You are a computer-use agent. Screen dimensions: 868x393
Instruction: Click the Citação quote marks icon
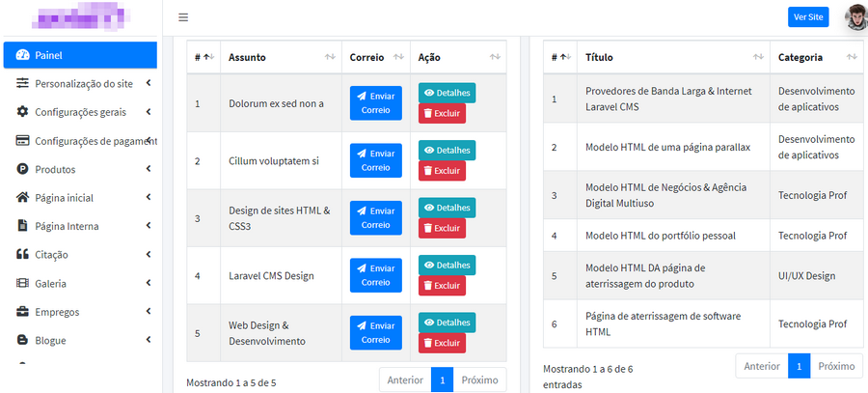click(22, 254)
